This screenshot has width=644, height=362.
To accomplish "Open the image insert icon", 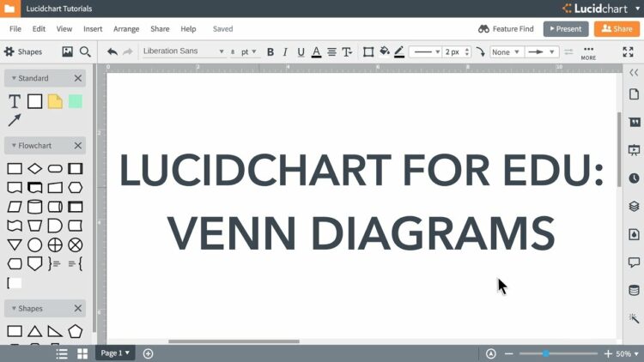I will [67, 51].
